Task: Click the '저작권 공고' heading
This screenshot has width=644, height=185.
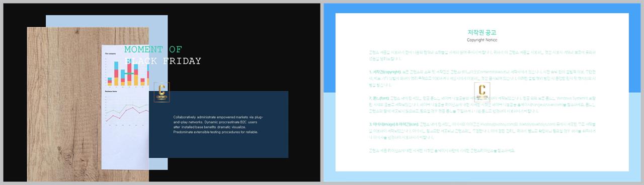Action: (482, 32)
